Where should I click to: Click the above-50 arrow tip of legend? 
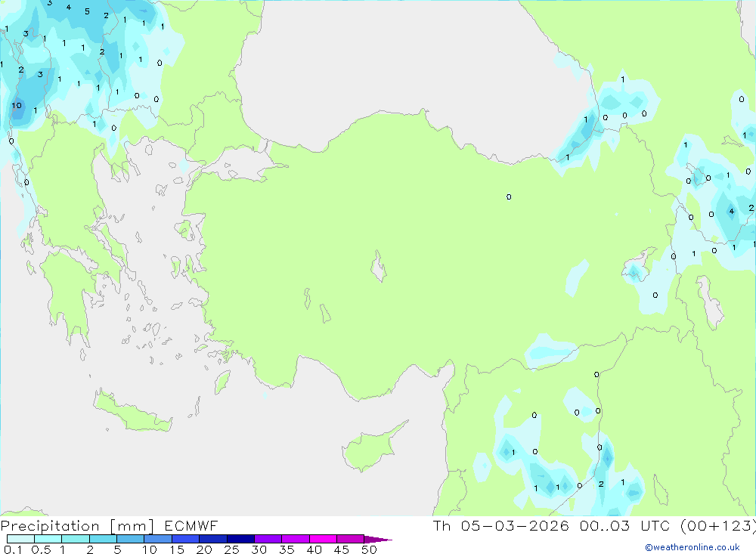[378, 540]
